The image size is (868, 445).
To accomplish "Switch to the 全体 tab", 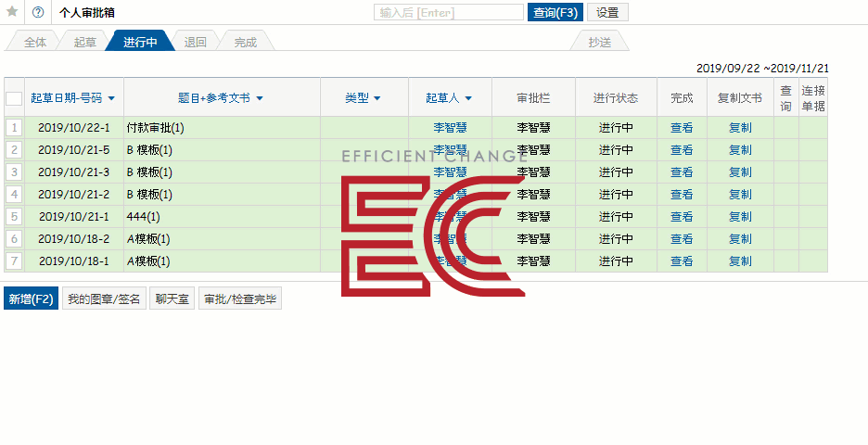I will [x=35, y=42].
